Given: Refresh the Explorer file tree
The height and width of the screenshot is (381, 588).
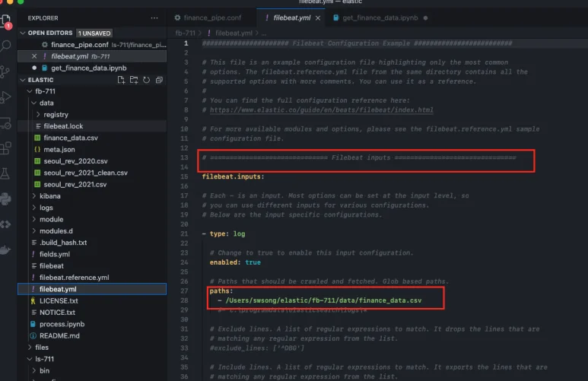Looking at the screenshot, I should [147, 80].
